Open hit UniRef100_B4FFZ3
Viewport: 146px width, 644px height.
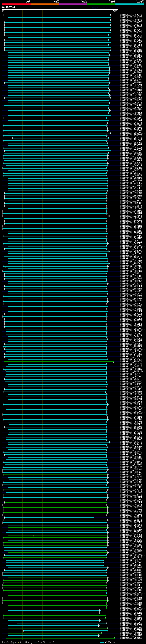[131, 27]
